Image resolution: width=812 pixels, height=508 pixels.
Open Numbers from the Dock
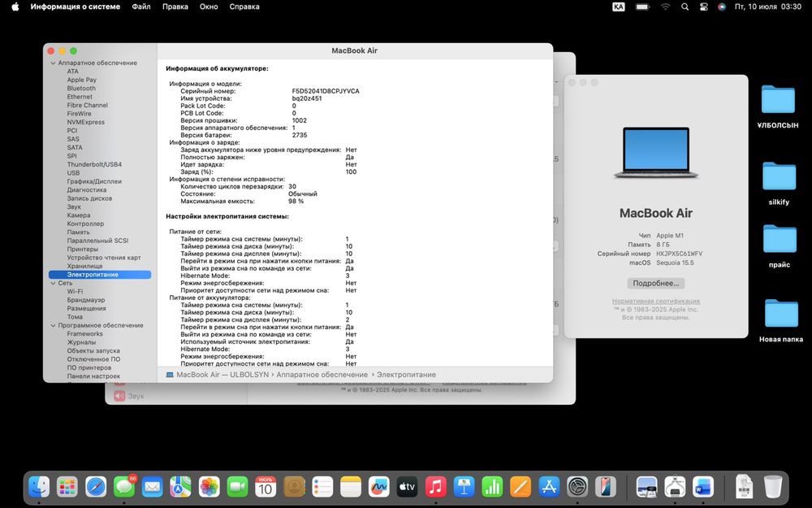tap(492, 487)
